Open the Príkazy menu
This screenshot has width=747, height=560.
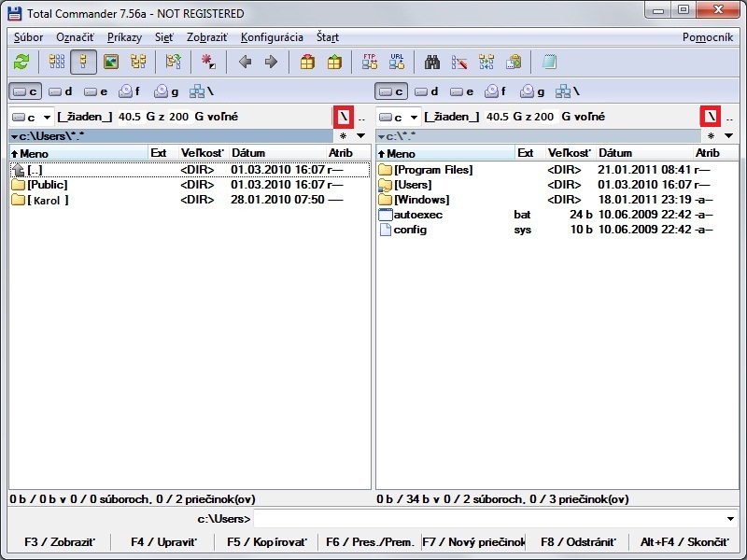[124, 37]
